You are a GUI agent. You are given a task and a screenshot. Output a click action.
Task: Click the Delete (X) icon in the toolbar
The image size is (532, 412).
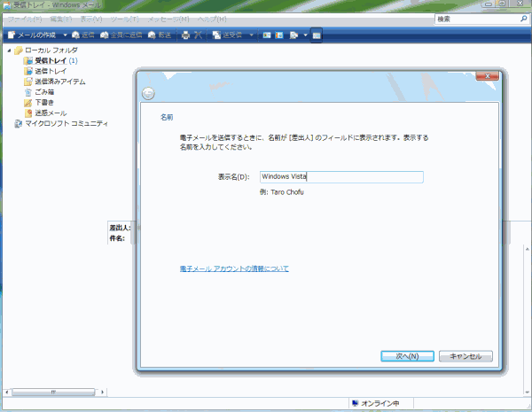click(199, 35)
